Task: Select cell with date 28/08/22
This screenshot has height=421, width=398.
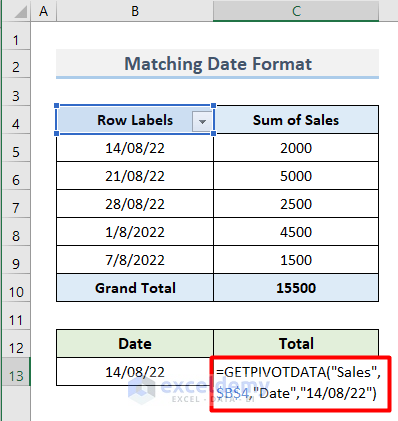Action: [x=135, y=204]
